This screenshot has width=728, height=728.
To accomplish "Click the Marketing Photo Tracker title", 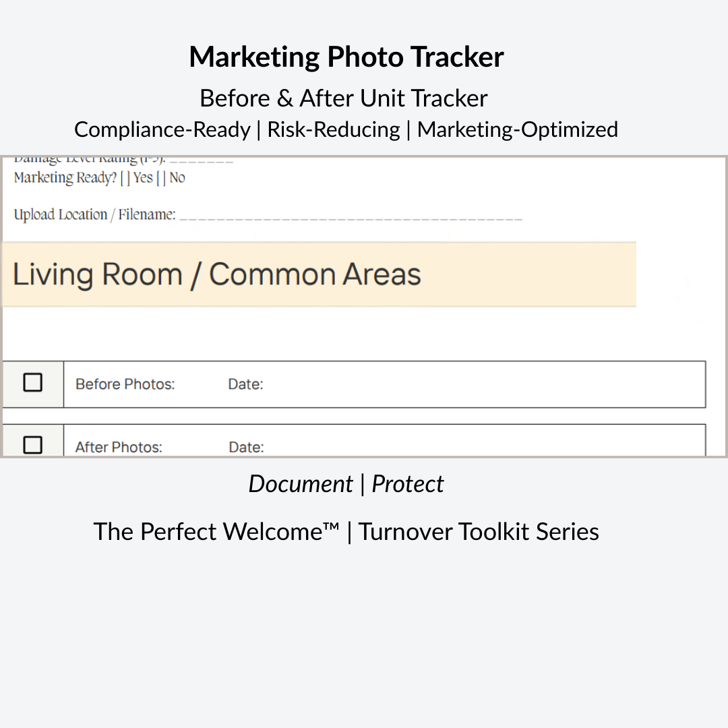I will (x=346, y=57).
